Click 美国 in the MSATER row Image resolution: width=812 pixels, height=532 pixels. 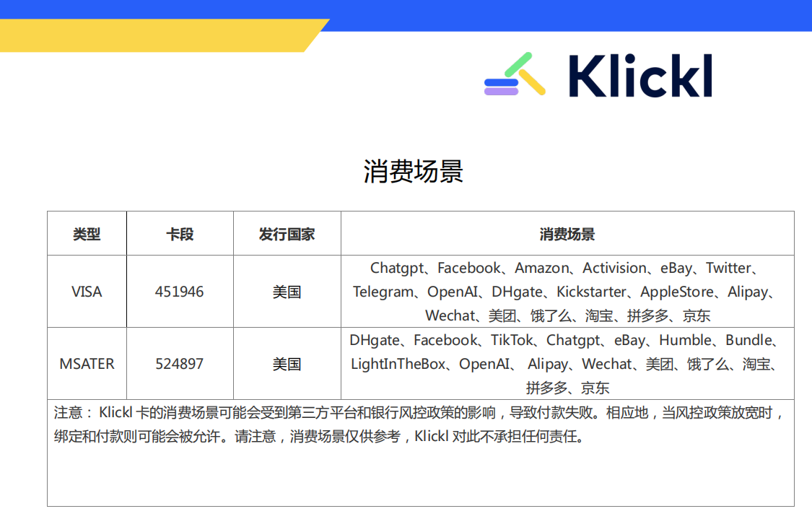click(x=287, y=364)
